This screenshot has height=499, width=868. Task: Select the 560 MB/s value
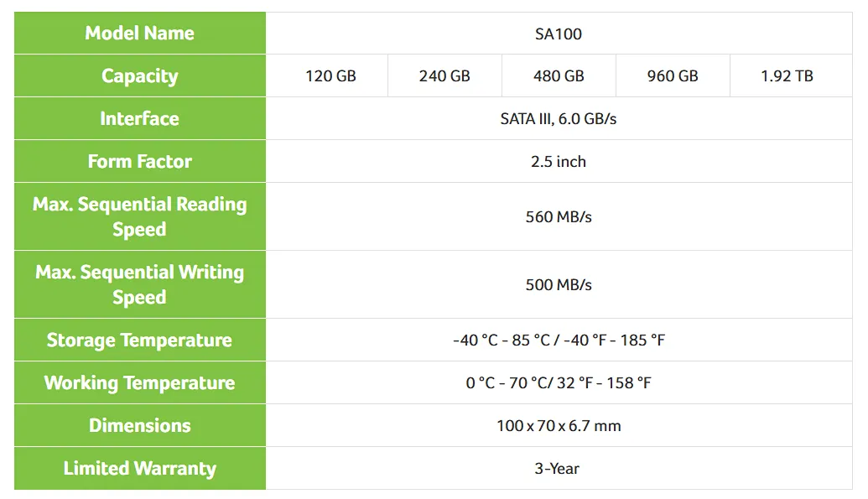click(x=559, y=216)
